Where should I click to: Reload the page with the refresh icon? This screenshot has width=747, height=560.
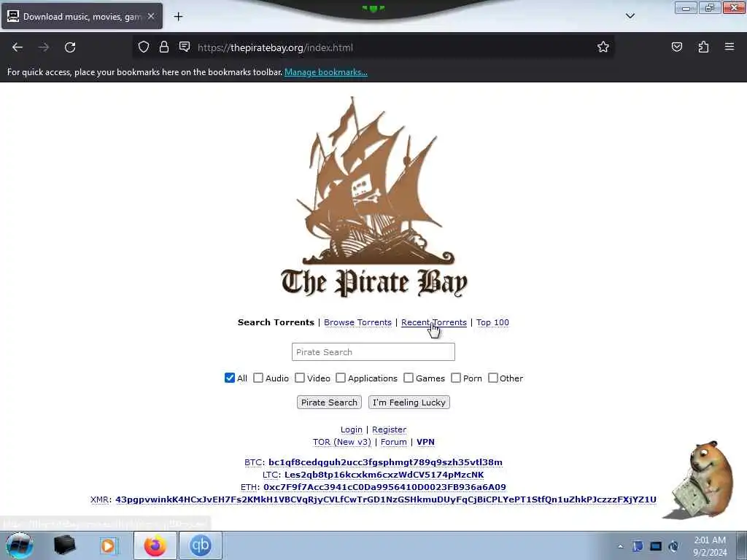tap(70, 47)
